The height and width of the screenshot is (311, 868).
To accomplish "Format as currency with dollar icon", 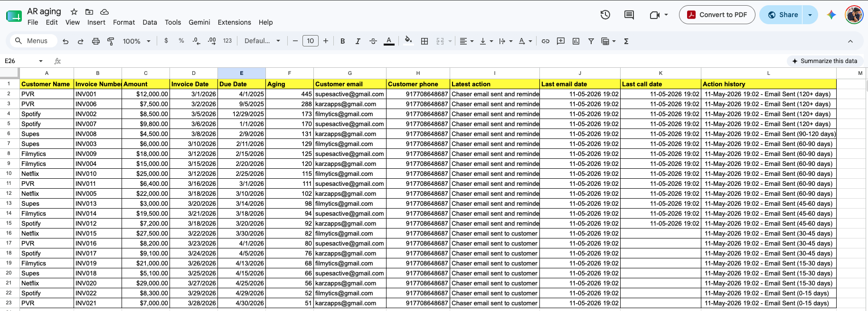I will coord(166,41).
